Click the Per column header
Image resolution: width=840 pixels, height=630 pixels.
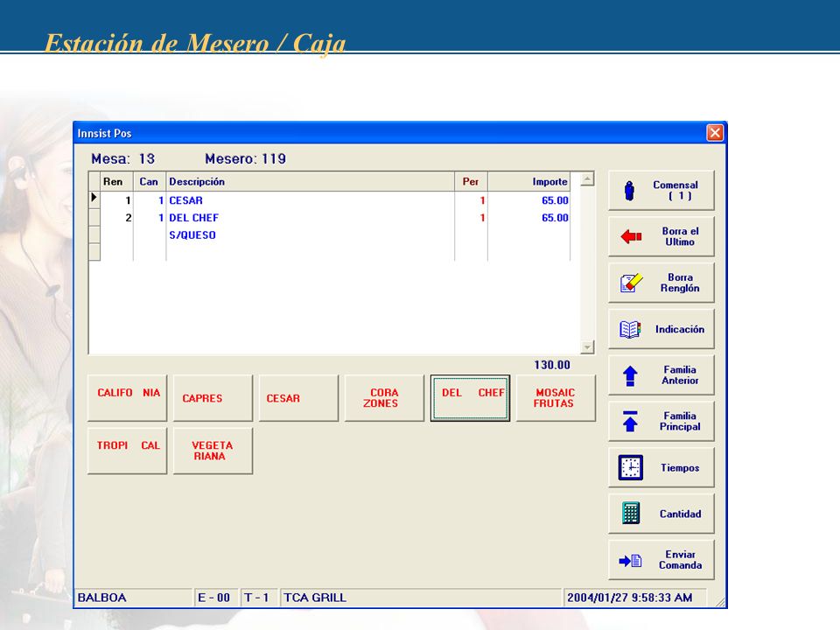(x=471, y=182)
